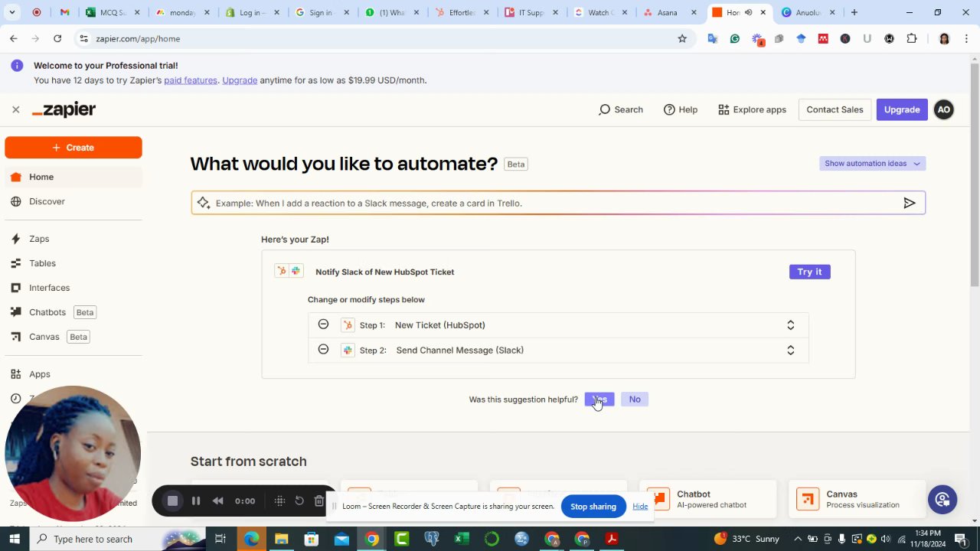Hide the screen sharing notification
The height and width of the screenshot is (551, 980).
(640, 507)
